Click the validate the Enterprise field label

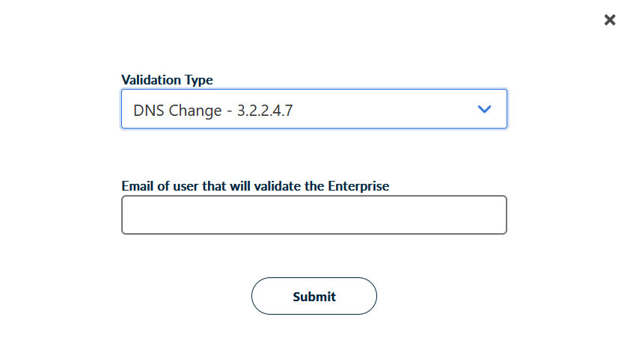255,186
